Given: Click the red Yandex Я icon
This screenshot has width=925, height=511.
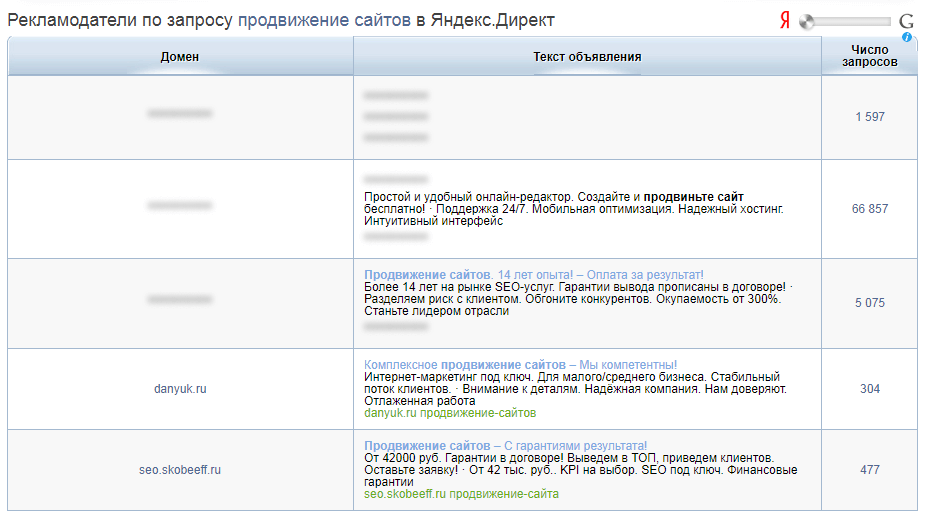Looking at the screenshot, I should point(785,21).
